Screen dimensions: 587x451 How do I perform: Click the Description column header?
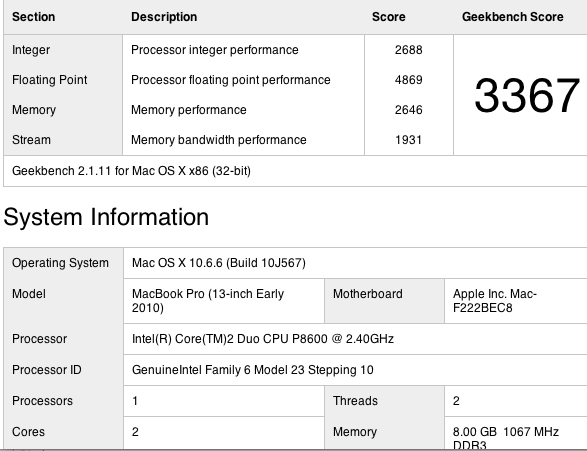(164, 17)
